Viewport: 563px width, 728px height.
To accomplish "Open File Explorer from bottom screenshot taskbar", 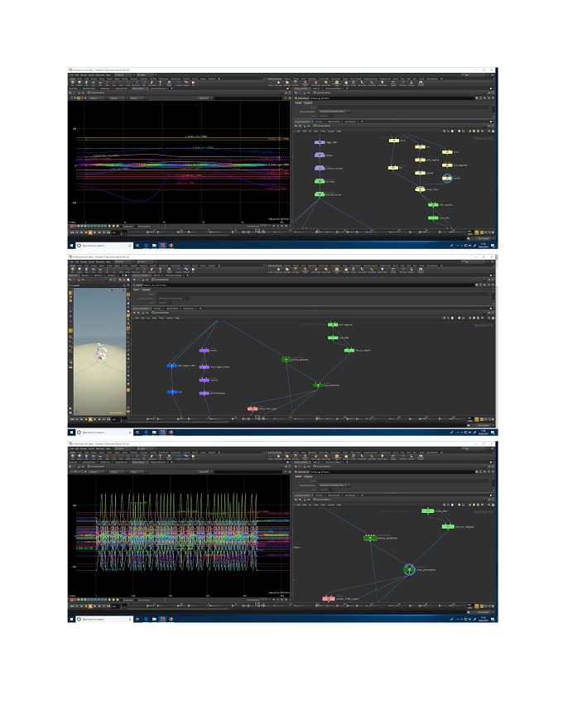I will [x=154, y=619].
